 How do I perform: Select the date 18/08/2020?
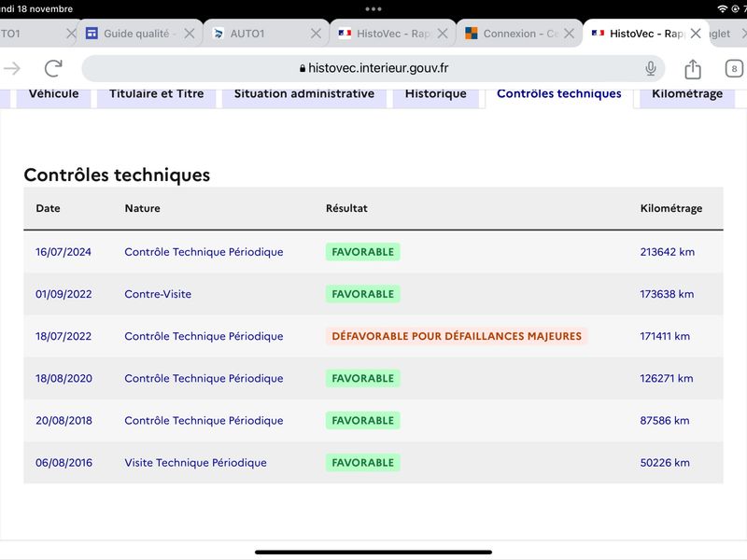coord(63,378)
